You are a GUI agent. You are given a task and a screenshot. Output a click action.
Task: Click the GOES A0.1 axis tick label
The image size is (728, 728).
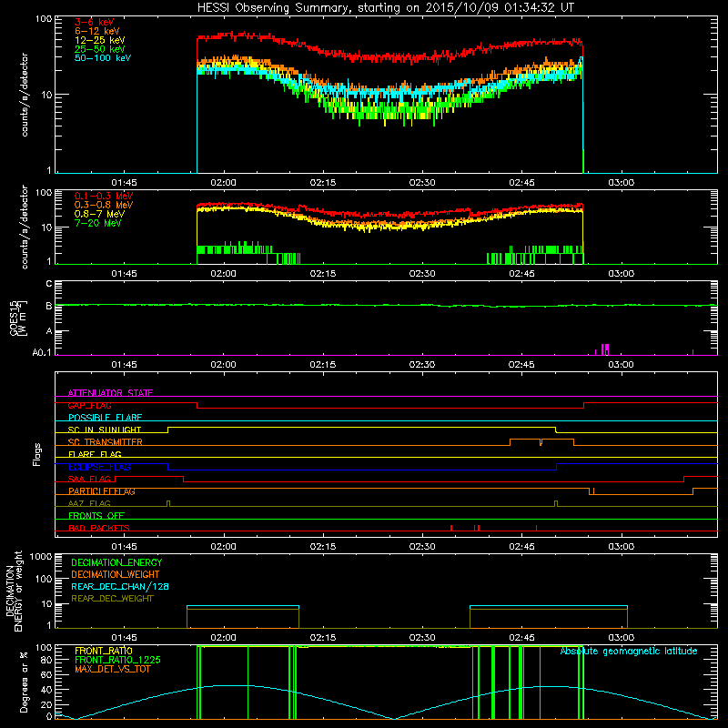[41, 353]
